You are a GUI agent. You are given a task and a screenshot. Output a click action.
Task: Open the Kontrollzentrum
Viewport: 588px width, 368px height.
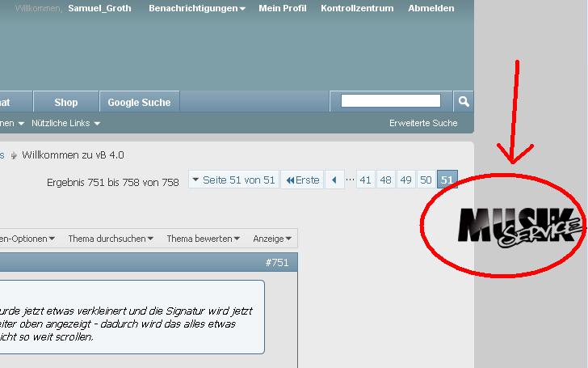point(357,8)
